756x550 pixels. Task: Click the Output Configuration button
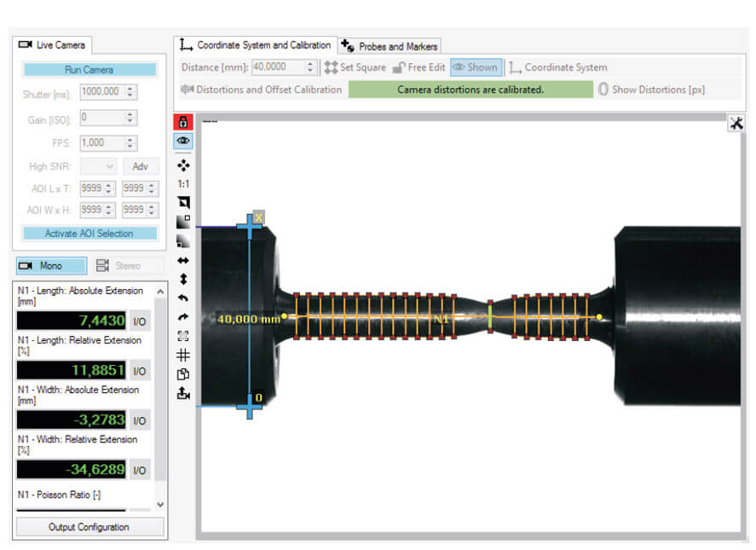point(89,527)
